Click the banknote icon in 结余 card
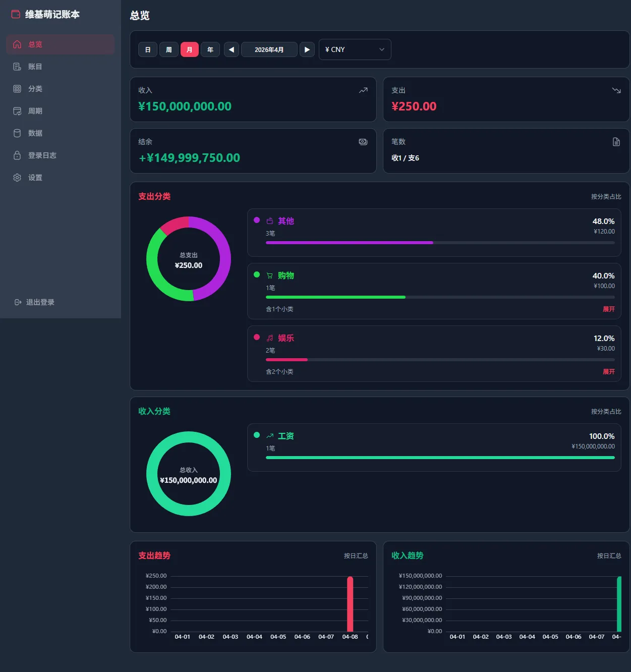Screen dimensions: 631x672 pyautogui.click(x=363, y=142)
